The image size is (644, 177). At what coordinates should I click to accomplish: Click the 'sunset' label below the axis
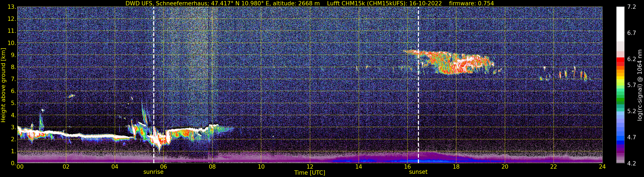[x=418, y=172]
